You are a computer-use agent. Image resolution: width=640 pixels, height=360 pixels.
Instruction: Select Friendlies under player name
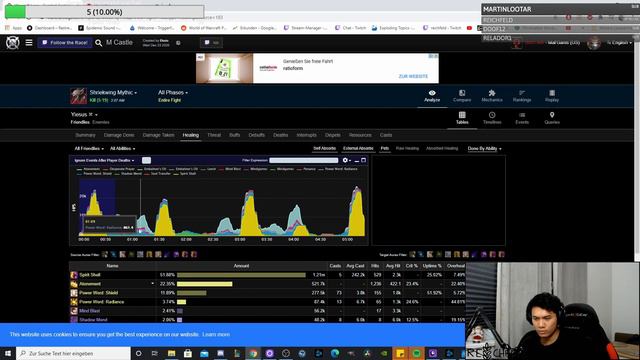pyautogui.click(x=80, y=122)
